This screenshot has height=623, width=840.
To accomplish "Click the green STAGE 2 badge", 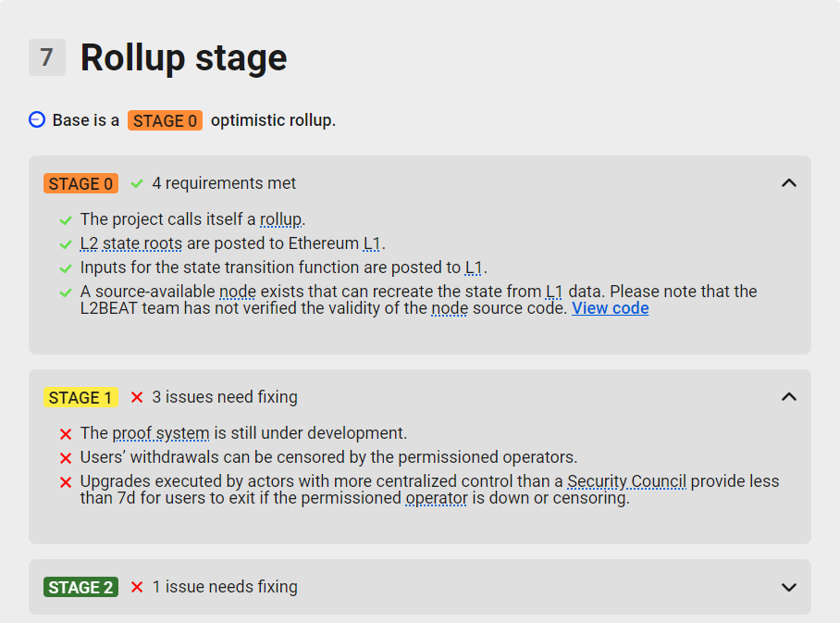I will coord(80,587).
